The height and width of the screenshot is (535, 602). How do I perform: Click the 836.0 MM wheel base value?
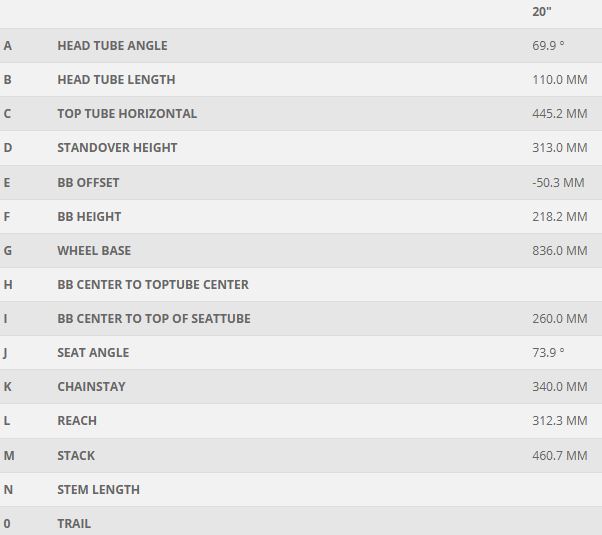[x=559, y=251]
